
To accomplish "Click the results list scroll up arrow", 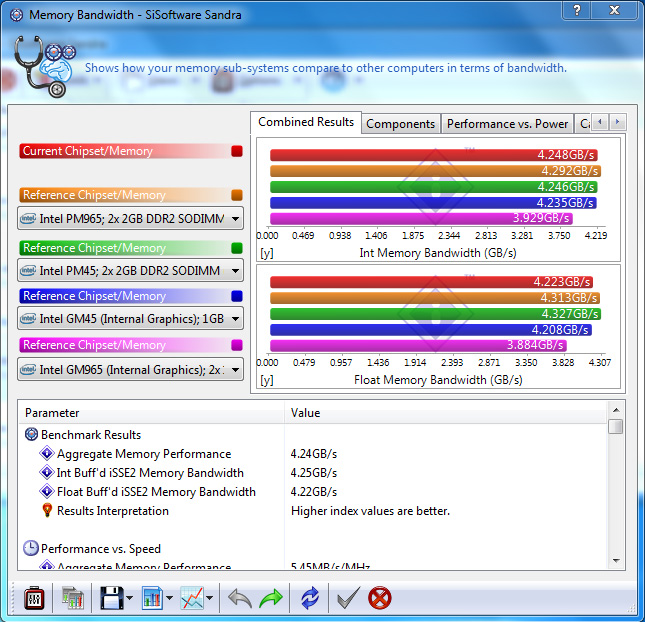I will (616, 410).
